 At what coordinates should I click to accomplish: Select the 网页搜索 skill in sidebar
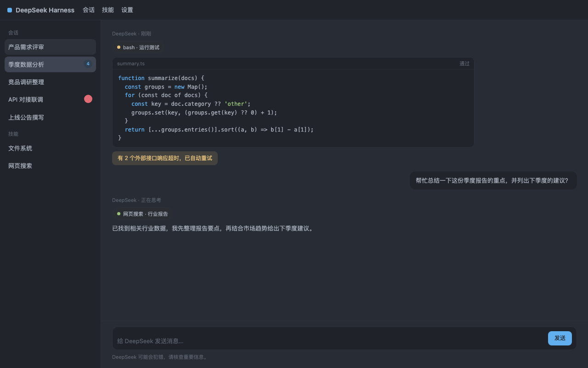pos(50,166)
